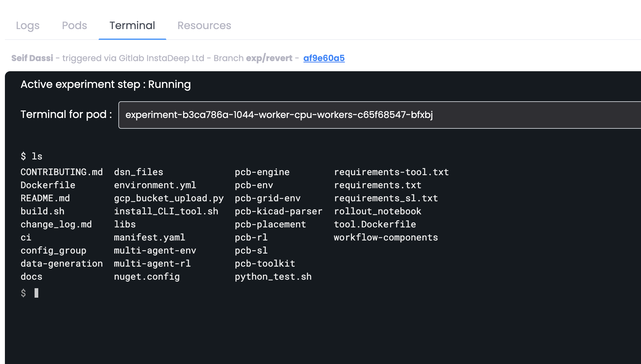641x364 pixels.
Task: Click 'tool.Dockerfile' file name
Action: pyautogui.click(x=375, y=224)
